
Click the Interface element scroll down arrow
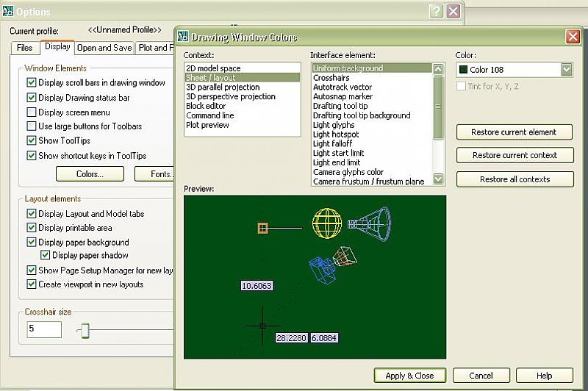pos(438,179)
